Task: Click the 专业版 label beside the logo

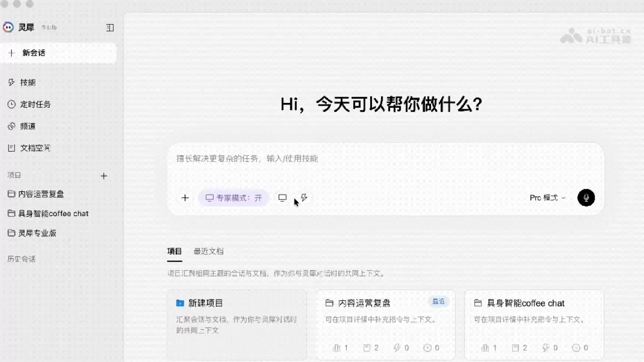Action: [x=49, y=27]
